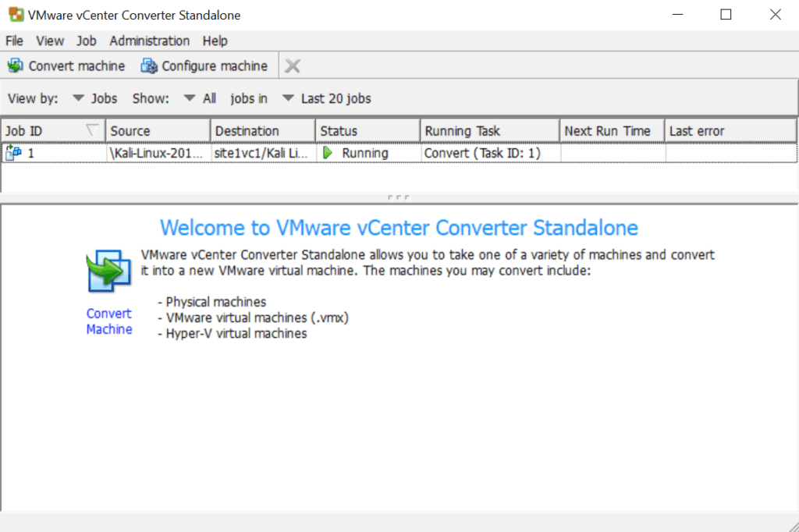Click the job icon next to Job ID 1
The width and height of the screenshot is (799, 532).
pyautogui.click(x=13, y=152)
